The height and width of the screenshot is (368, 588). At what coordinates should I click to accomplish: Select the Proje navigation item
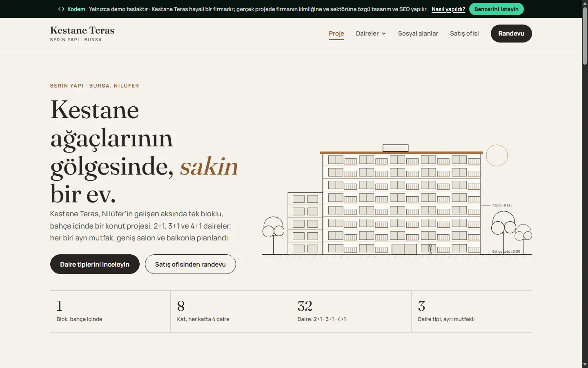point(336,34)
